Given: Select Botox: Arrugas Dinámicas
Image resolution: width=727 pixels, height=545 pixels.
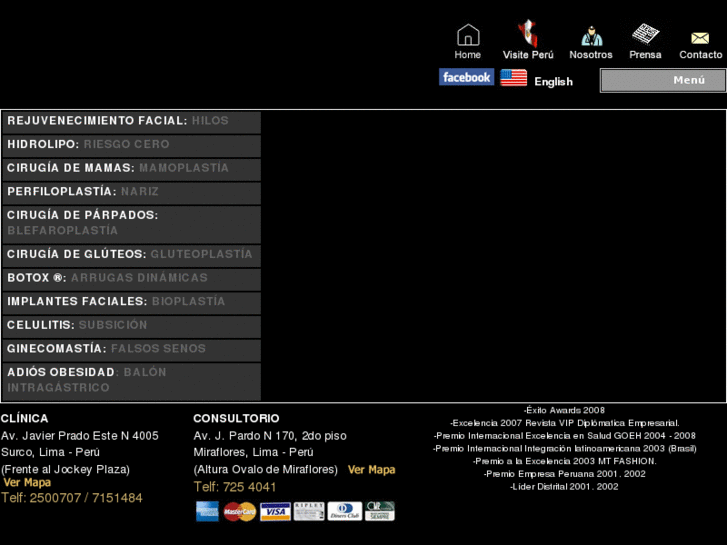Looking at the screenshot, I should 132,279.
